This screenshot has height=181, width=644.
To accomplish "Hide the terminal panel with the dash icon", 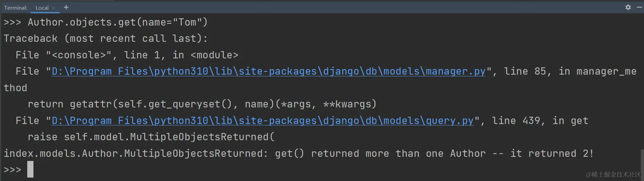I will 640,7.
